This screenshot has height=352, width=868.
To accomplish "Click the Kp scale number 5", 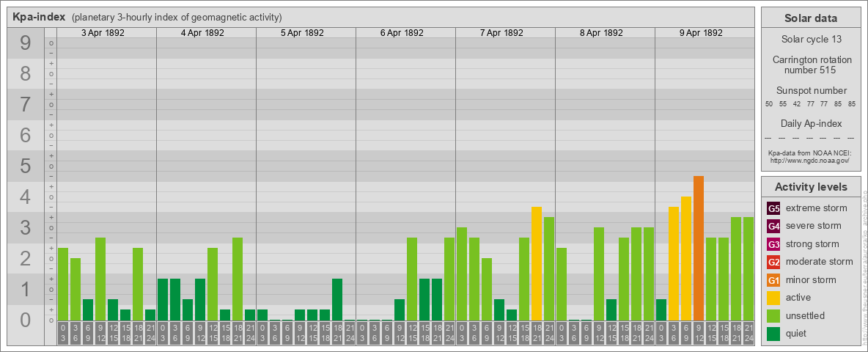I will [x=25, y=166].
